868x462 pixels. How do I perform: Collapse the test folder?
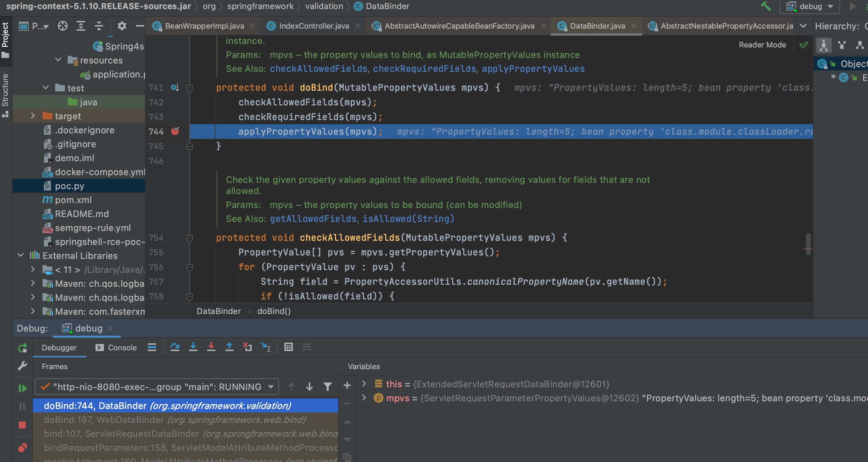coord(46,88)
